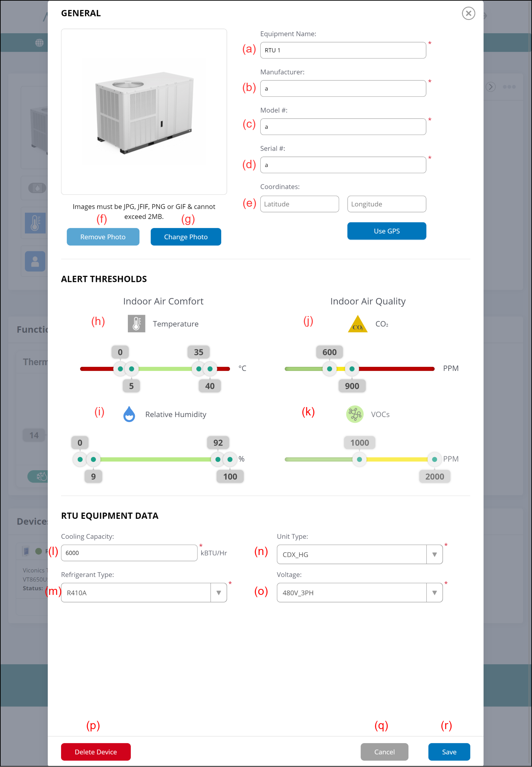Click the VOCs slider handle at 1000

pyautogui.click(x=359, y=459)
